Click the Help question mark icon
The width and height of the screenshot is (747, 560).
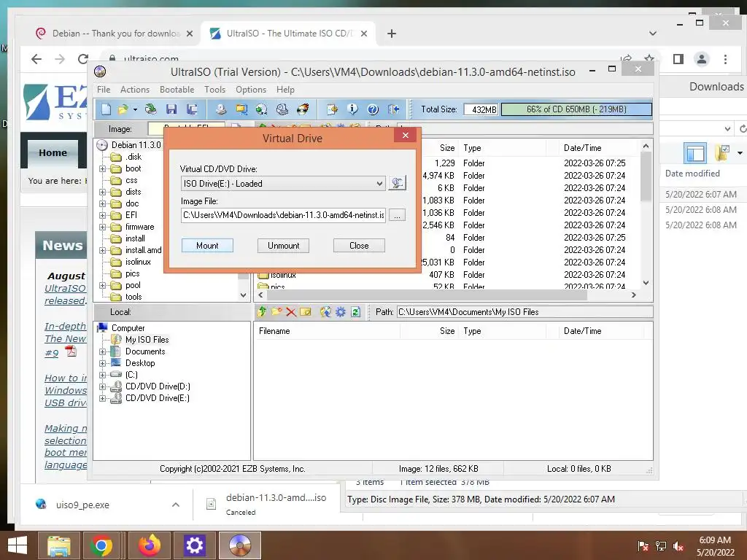point(373,109)
